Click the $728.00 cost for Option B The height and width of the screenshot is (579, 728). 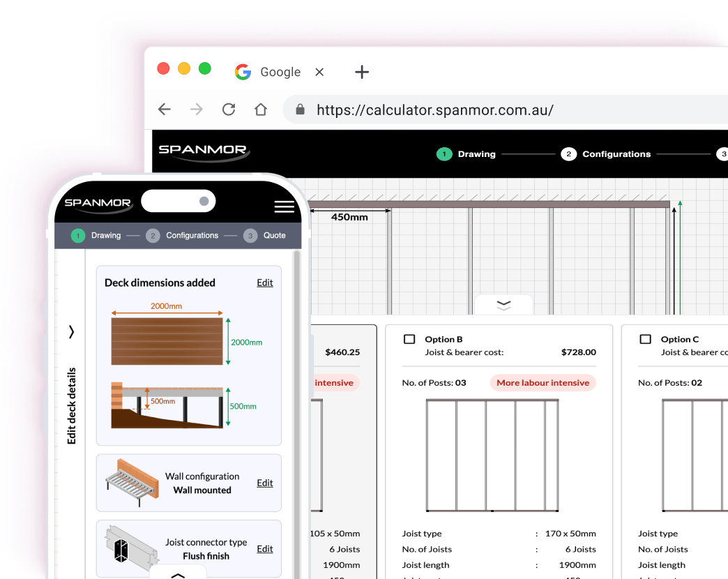pyautogui.click(x=579, y=352)
